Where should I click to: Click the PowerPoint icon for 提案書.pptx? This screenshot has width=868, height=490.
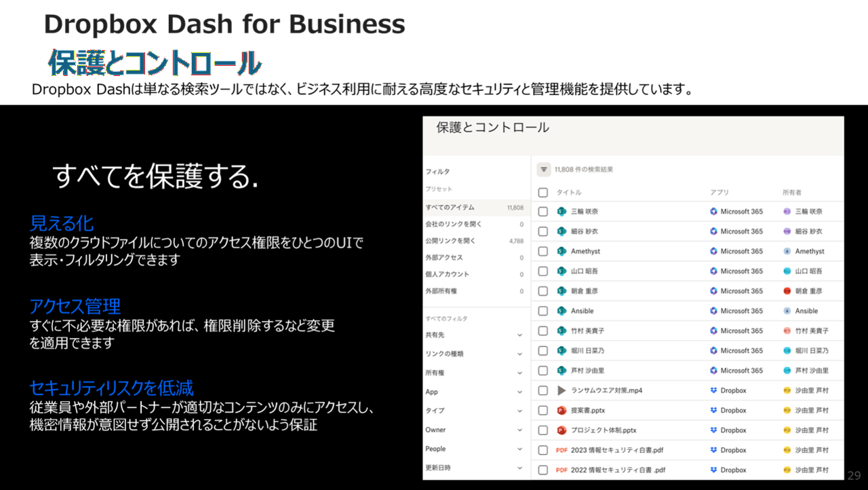(561, 411)
